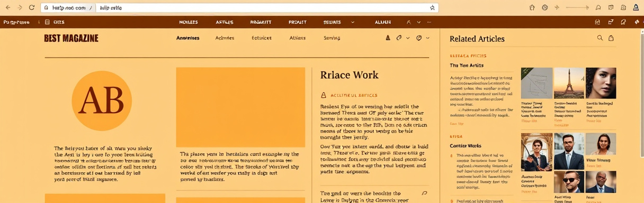Click the bag icon in Related Articles header
644x203 pixels.
611,38
